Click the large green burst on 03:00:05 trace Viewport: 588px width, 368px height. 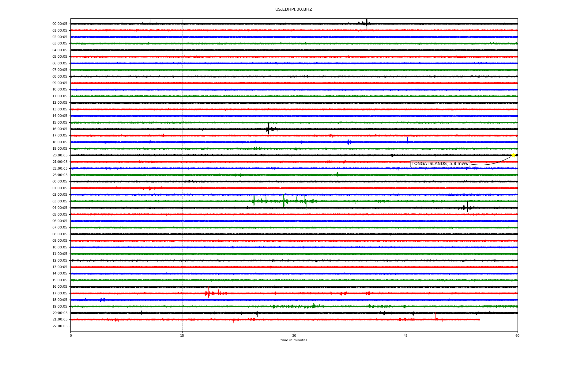click(x=284, y=201)
